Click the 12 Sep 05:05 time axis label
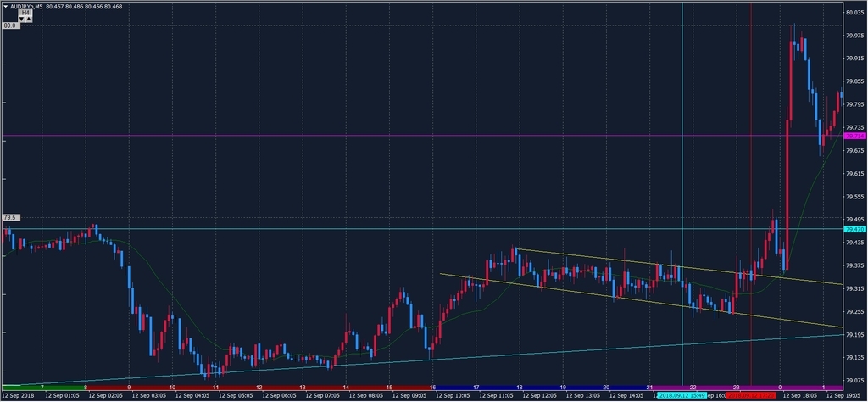 coord(236,396)
